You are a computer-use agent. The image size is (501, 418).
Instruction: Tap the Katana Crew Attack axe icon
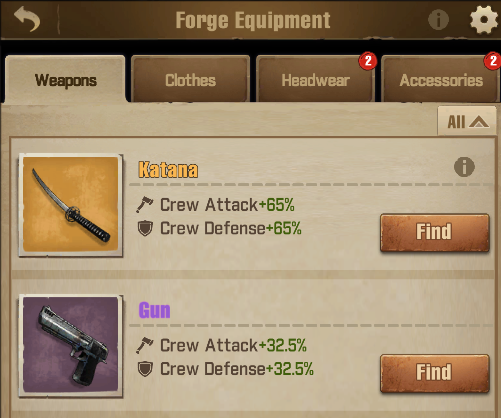(x=145, y=204)
